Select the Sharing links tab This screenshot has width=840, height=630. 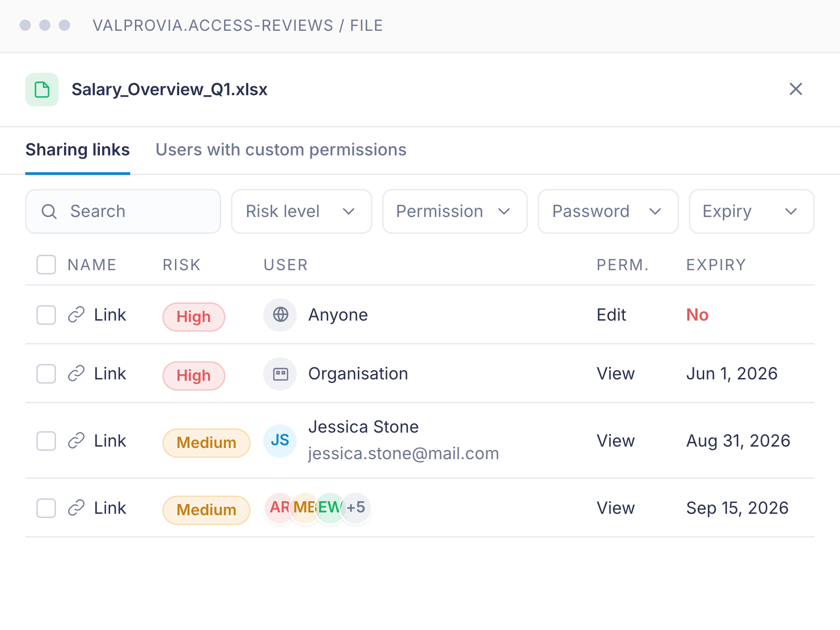tap(77, 150)
